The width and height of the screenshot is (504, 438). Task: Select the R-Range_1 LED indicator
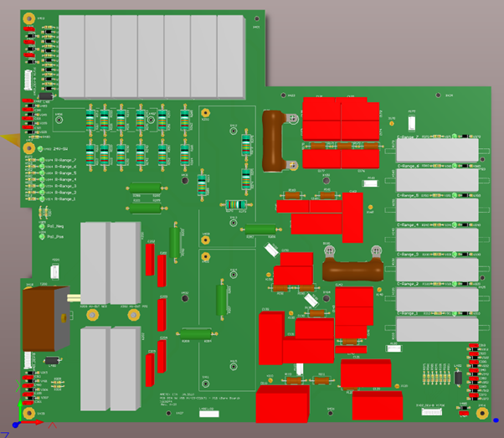pos(41,199)
